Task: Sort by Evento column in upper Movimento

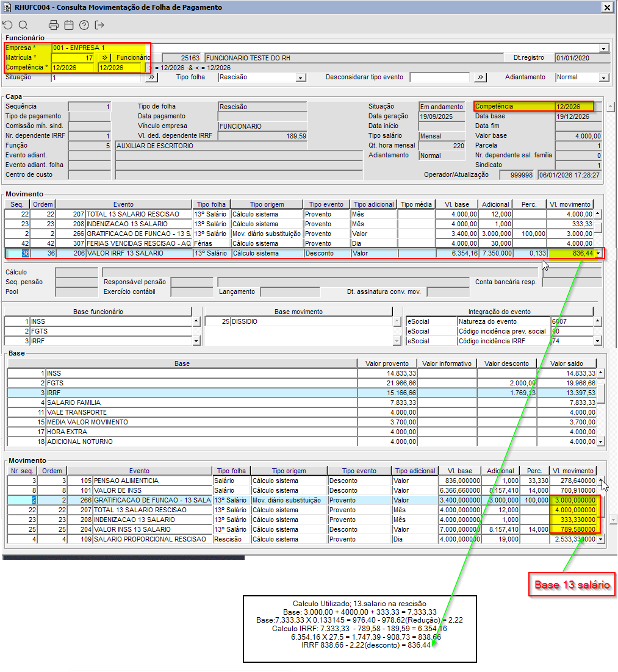Action: (123, 204)
